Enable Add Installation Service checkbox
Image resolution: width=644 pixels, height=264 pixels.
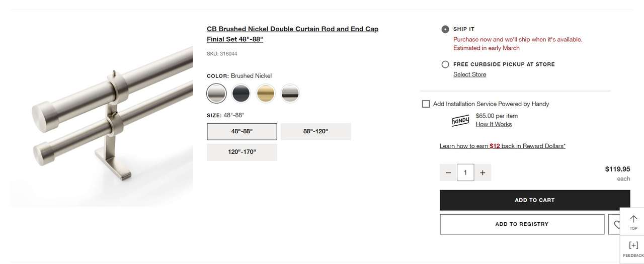(x=426, y=104)
